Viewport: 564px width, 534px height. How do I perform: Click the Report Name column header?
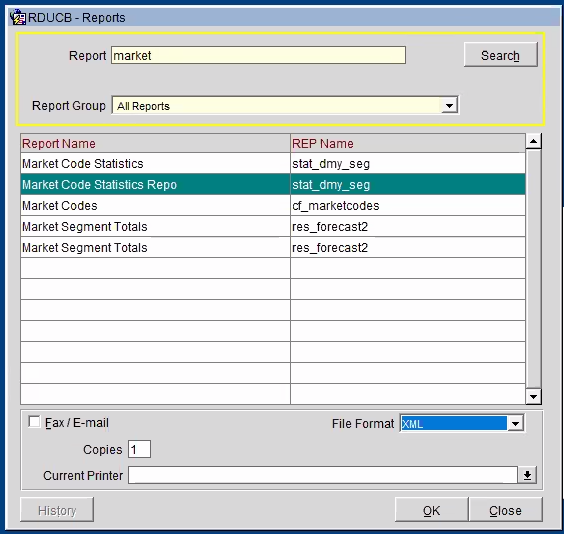(x=155, y=143)
